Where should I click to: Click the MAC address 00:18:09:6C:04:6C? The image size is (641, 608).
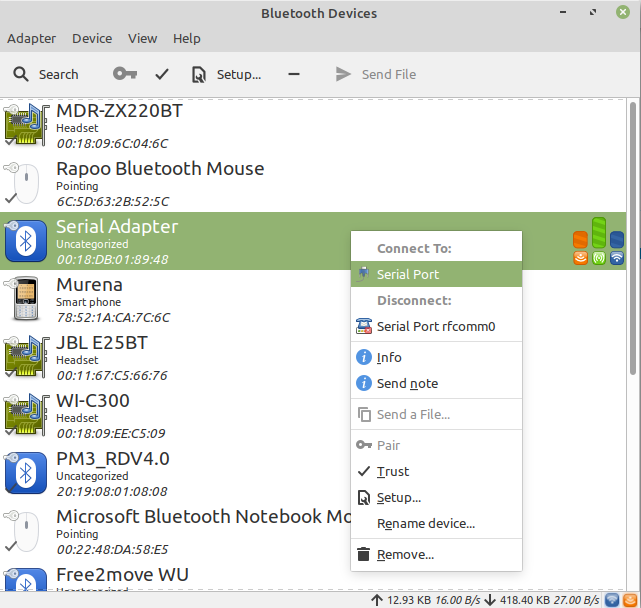point(112,144)
